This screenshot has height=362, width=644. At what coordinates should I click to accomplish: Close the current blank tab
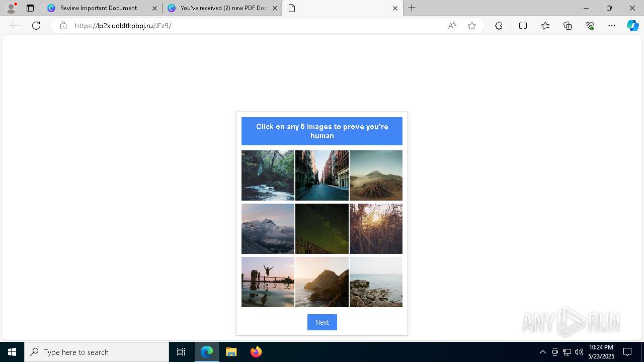coord(395,8)
